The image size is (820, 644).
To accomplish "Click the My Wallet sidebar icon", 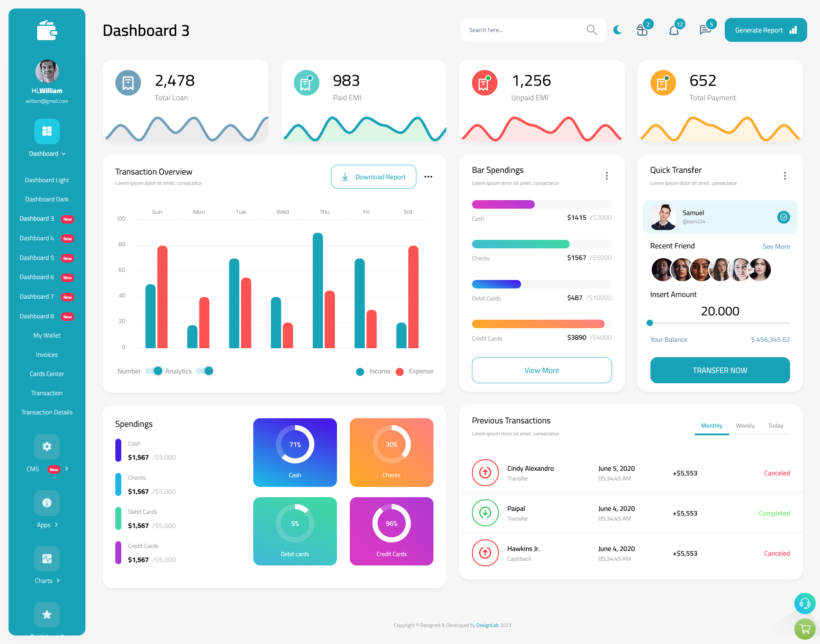I will [x=47, y=335].
